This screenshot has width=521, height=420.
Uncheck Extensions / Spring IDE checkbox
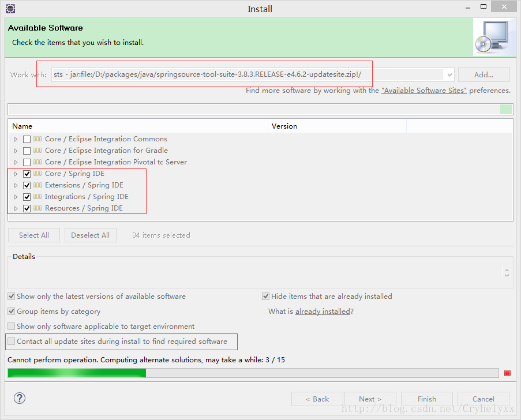point(27,185)
